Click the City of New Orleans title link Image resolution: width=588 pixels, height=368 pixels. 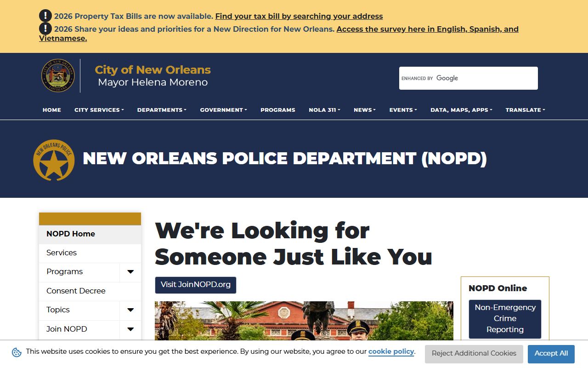(x=153, y=70)
